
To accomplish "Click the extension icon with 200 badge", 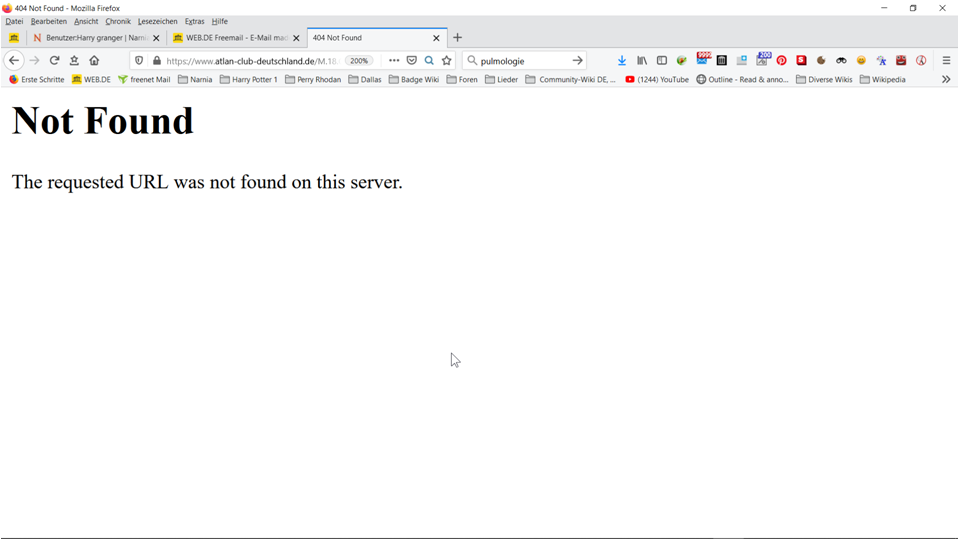I will tap(763, 59).
